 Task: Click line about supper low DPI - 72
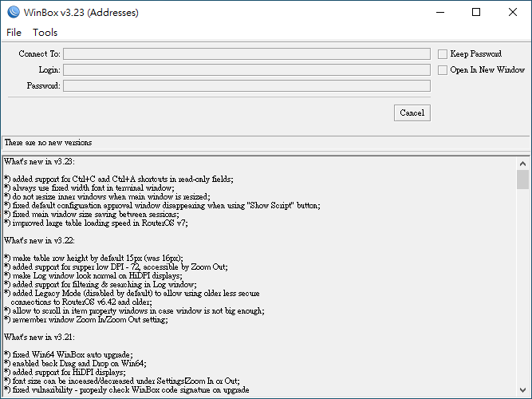click(116, 267)
